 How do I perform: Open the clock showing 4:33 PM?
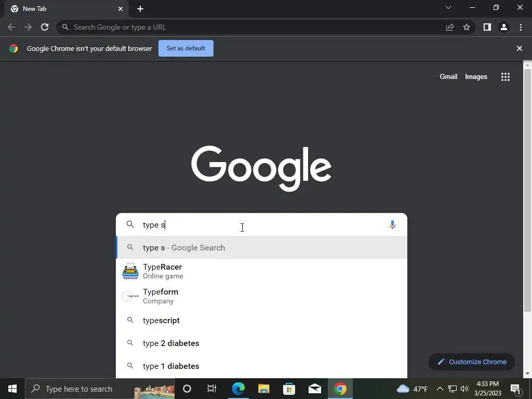pyautogui.click(x=488, y=389)
